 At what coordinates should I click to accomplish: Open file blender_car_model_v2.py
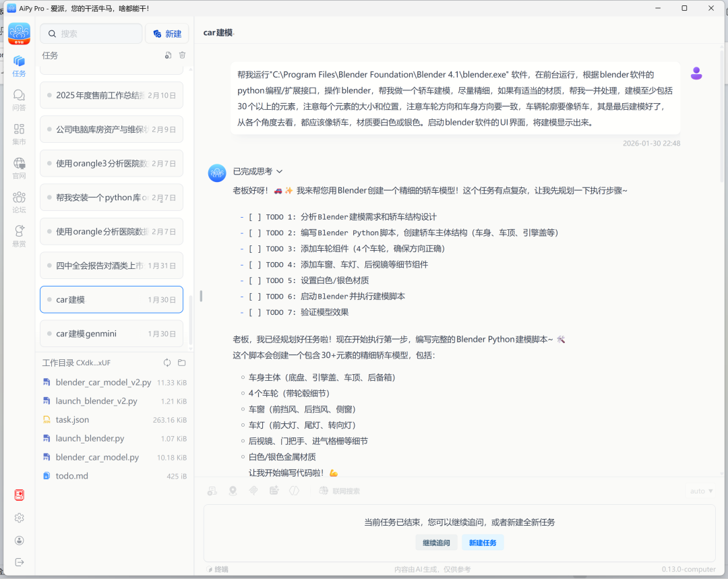point(115,382)
